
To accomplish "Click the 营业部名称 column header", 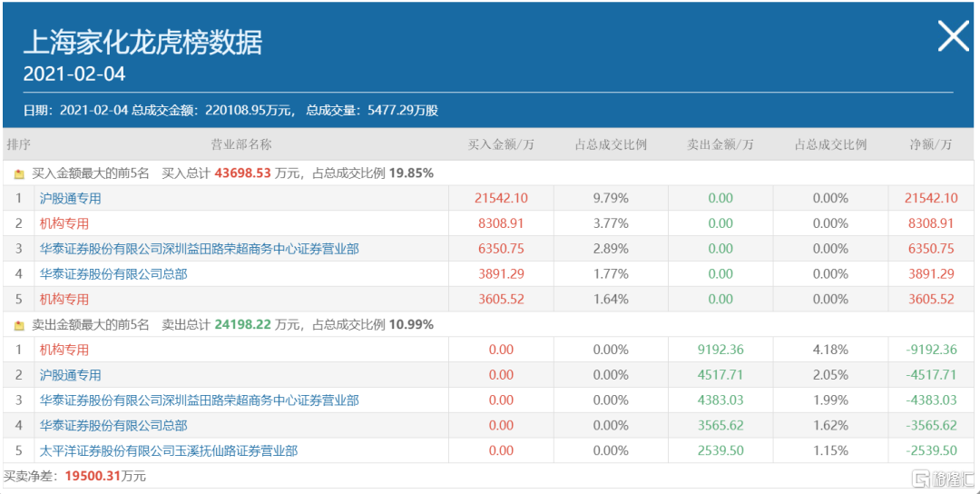I will pyautogui.click(x=241, y=145).
